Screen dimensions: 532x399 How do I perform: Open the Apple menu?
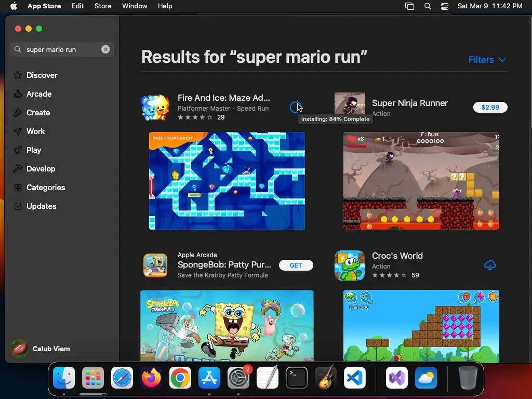14,6
